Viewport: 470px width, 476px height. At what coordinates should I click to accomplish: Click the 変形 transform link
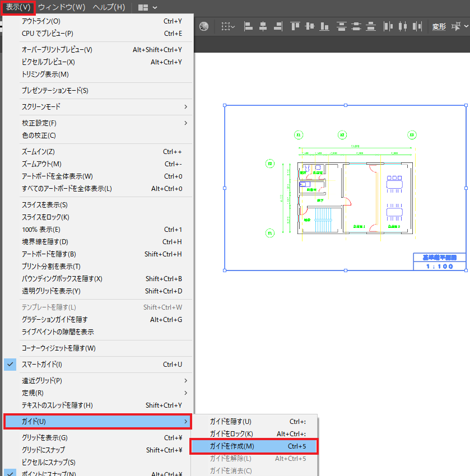tap(439, 27)
